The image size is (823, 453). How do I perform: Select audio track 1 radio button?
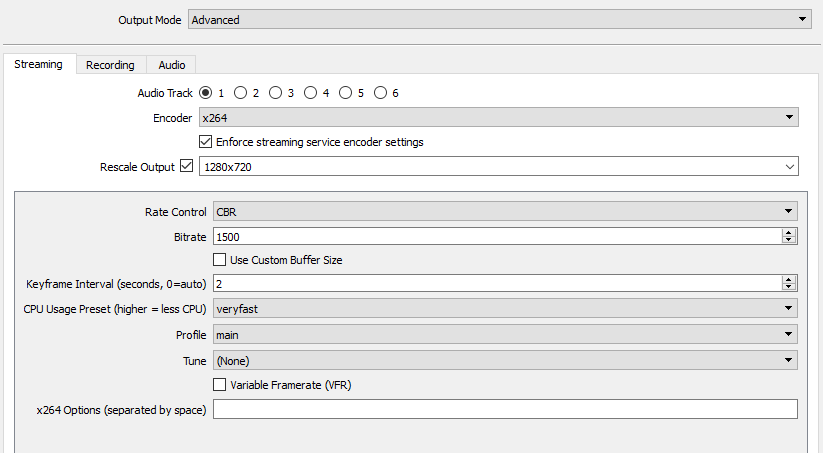tap(206, 93)
